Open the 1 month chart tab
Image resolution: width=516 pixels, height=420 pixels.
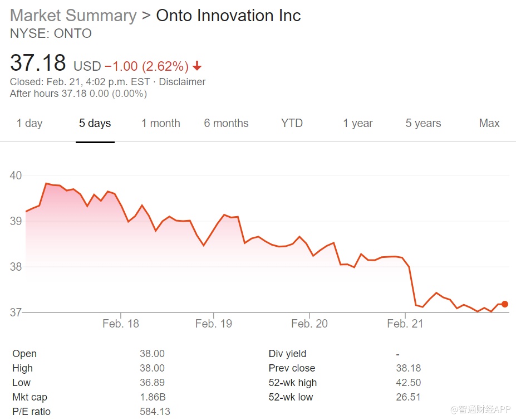[161, 124]
